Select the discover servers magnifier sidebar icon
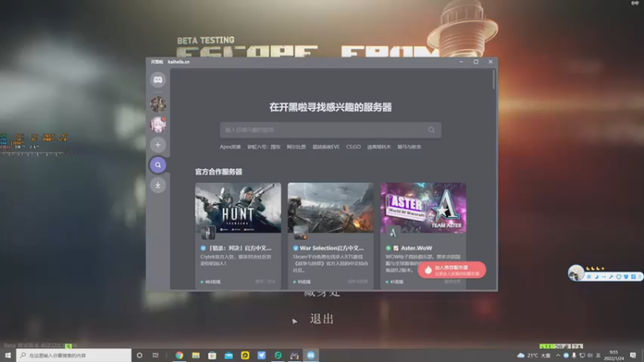This screenshot has width=644, height=362. [x=158, y=165]
